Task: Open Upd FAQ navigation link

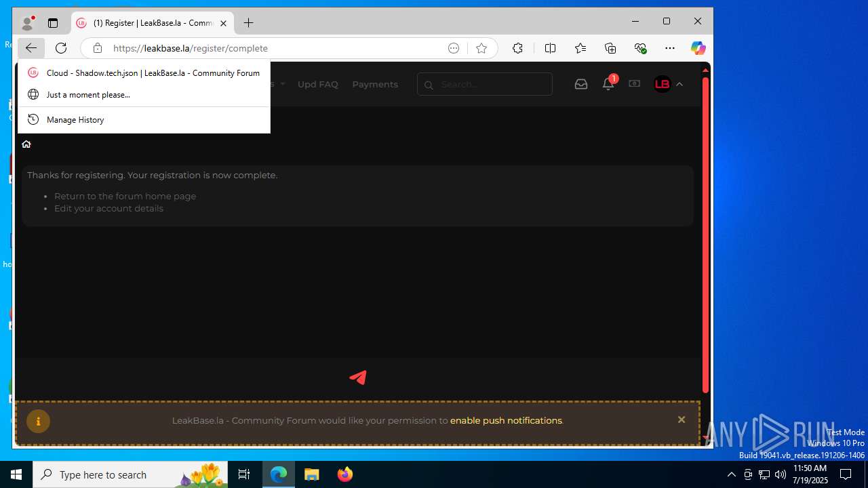Action: [317, 84]
